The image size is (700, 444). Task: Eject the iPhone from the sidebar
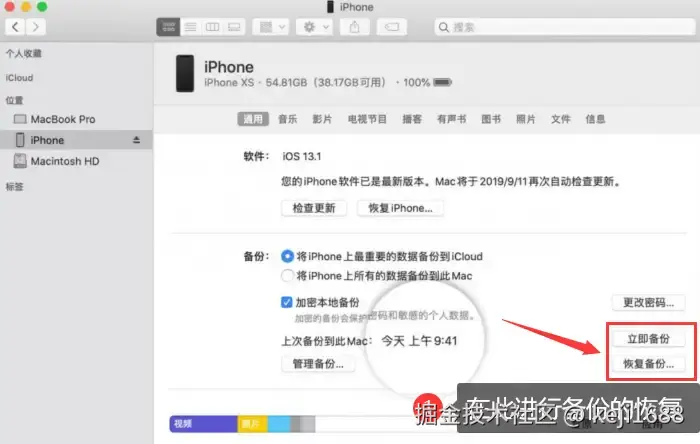[x=137, y=140]
